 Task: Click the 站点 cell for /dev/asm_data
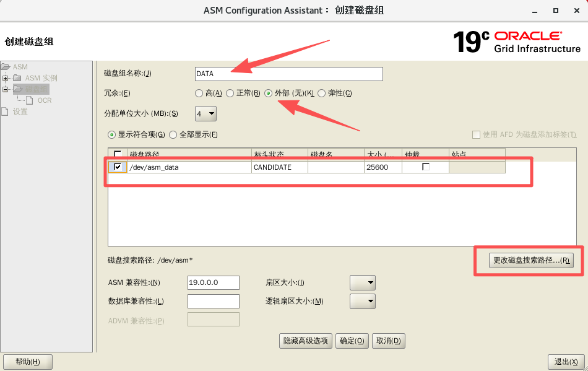pyautogui.click(x=477, y=167)
